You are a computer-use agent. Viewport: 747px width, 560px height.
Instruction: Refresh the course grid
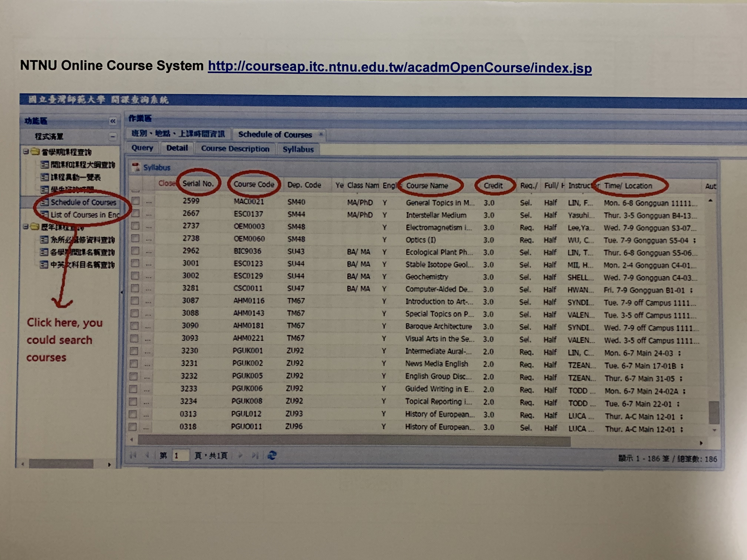click(272, 456)
